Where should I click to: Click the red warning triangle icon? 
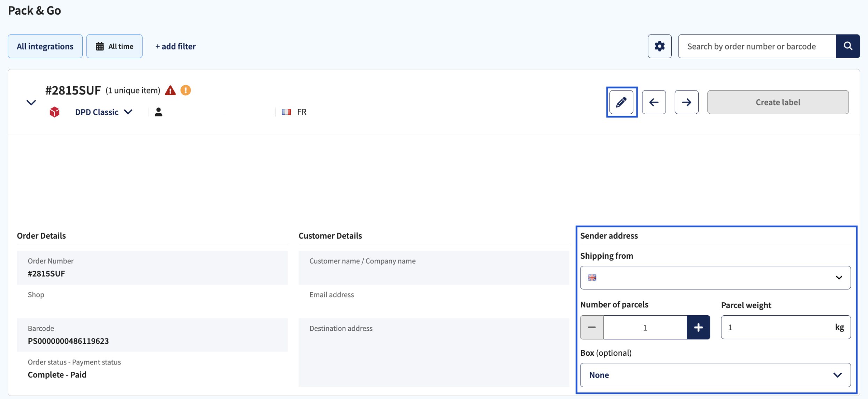(170, 90)
